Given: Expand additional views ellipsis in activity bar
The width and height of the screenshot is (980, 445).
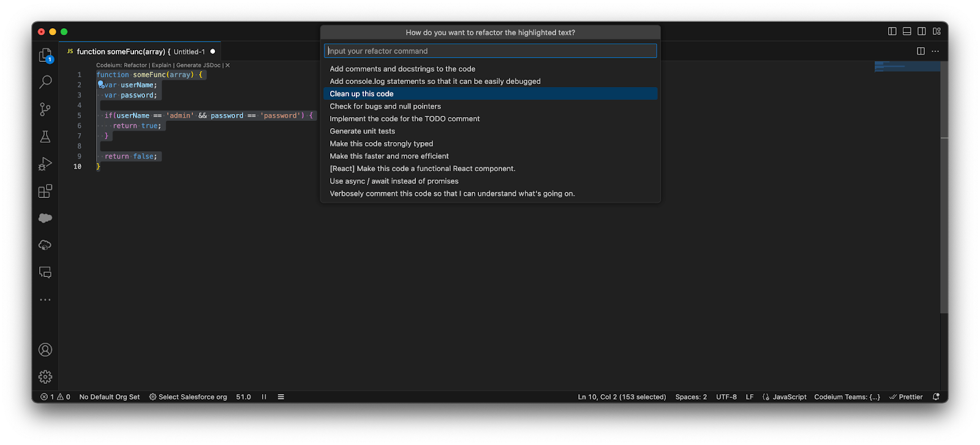Looking at the screenshot, I should (x=45, y=300).
